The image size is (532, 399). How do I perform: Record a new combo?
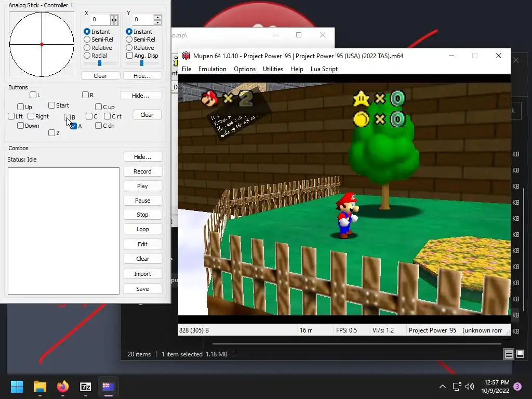(x=143, y=171)
